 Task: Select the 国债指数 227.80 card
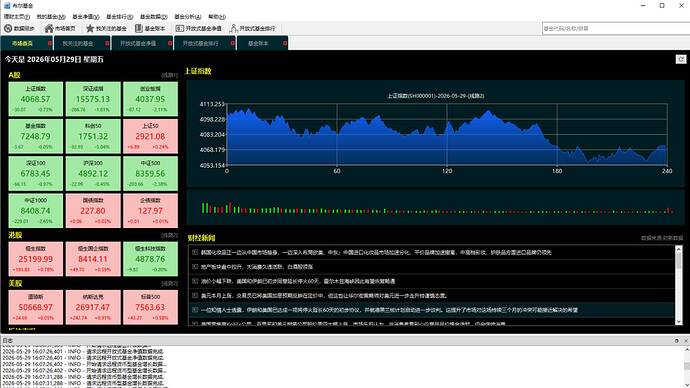coord(93,211)
